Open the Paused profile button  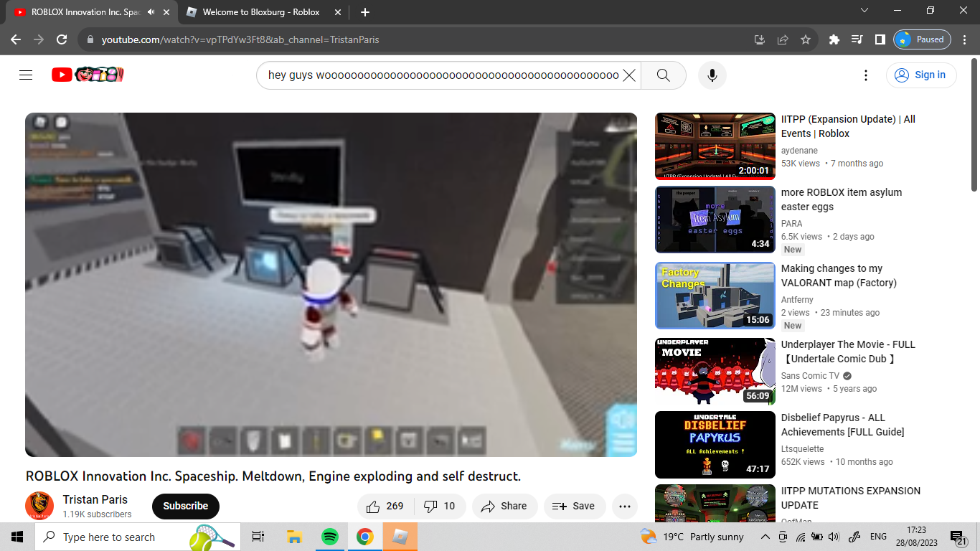pyautogui.click(x=922, y=39)
